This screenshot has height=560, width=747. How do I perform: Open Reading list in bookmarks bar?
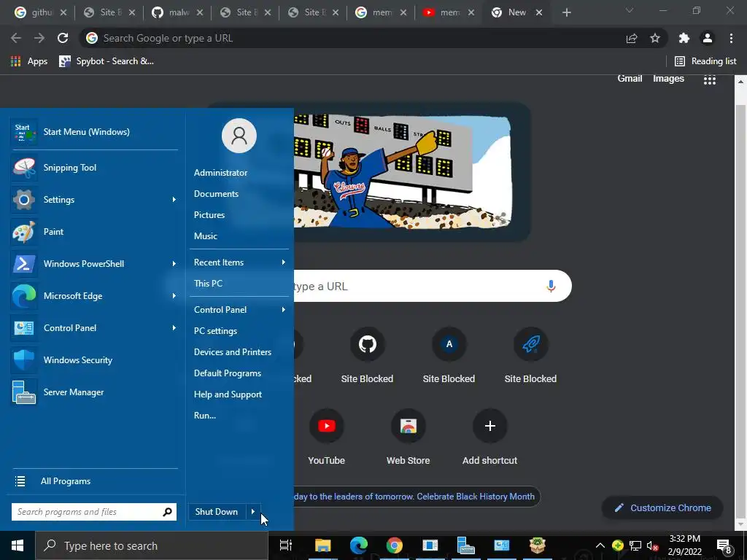(x=705, y=61)
